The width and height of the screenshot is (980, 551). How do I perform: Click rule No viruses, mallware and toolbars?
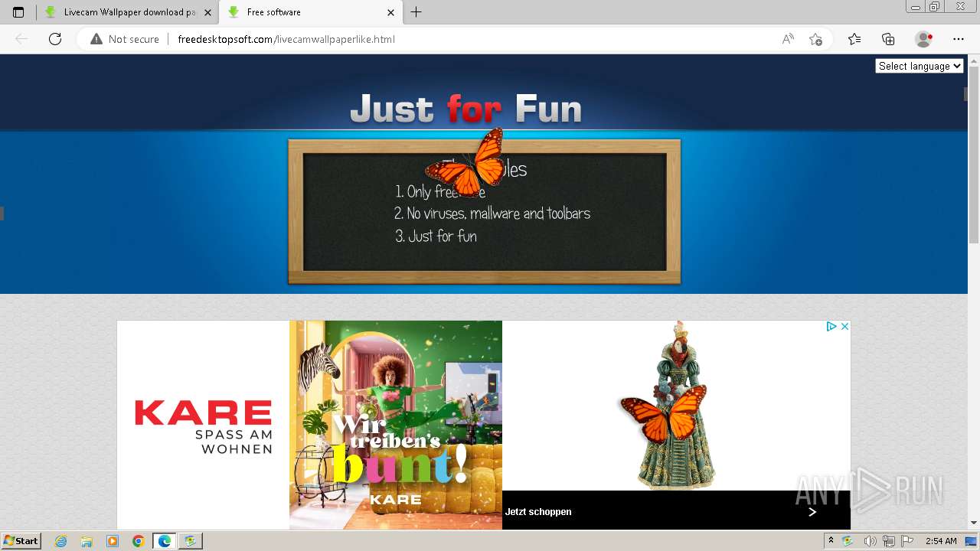[492, 214]
